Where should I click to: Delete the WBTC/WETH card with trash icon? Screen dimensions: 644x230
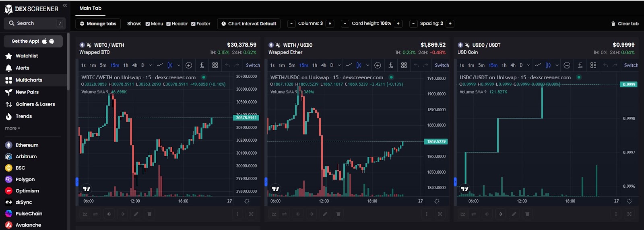coord(149,214)
